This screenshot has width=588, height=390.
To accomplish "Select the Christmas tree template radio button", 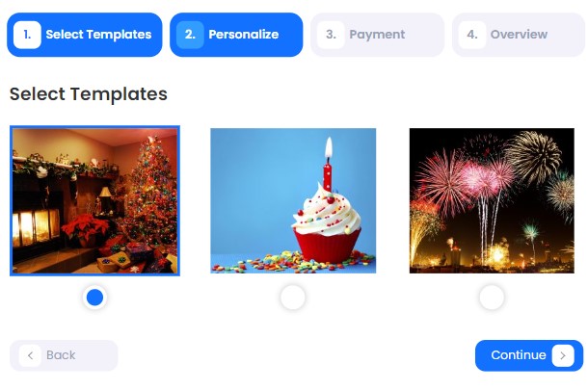I will coord(94,298).
